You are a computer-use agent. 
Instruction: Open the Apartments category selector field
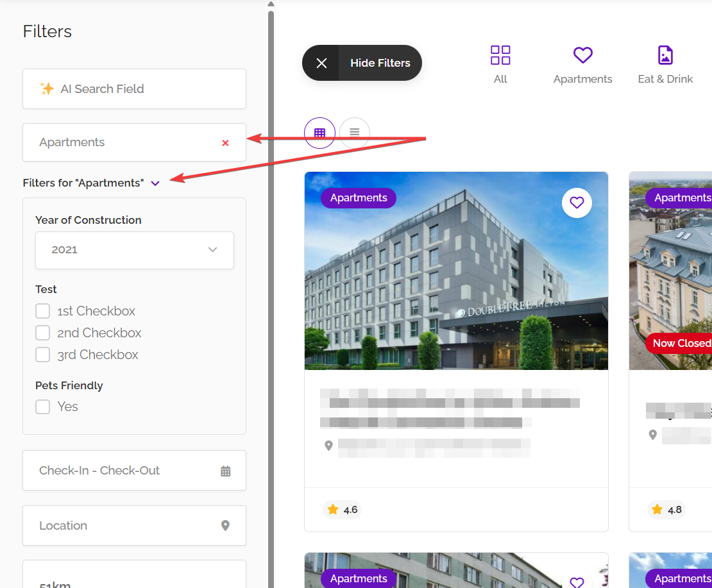coord(122,142)
